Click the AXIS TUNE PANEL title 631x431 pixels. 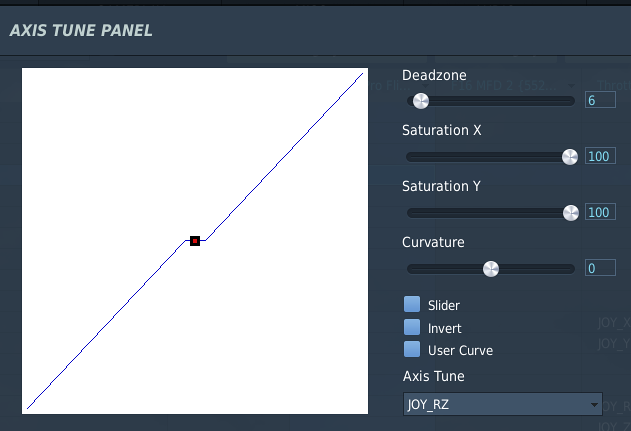[81, 31]
